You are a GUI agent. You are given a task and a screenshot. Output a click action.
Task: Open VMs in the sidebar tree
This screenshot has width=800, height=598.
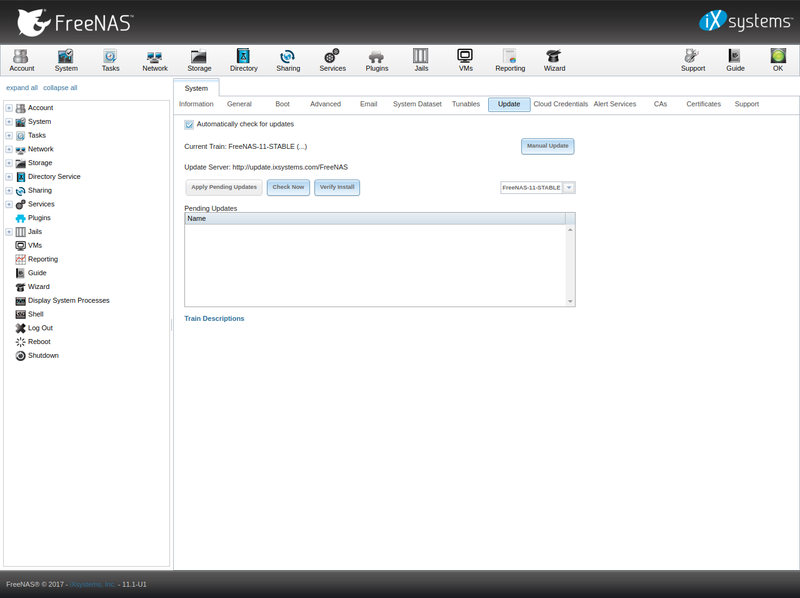point(34,245)
